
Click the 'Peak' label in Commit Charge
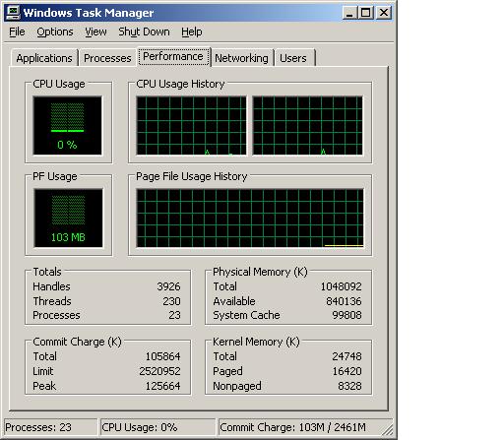(x=44, y=386)
